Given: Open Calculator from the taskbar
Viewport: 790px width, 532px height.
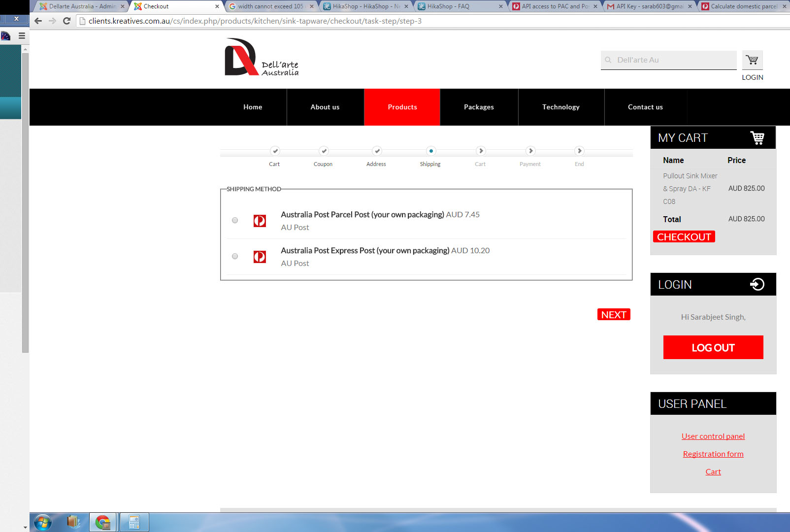Looking at the screenshot, I should coord(134,522).
